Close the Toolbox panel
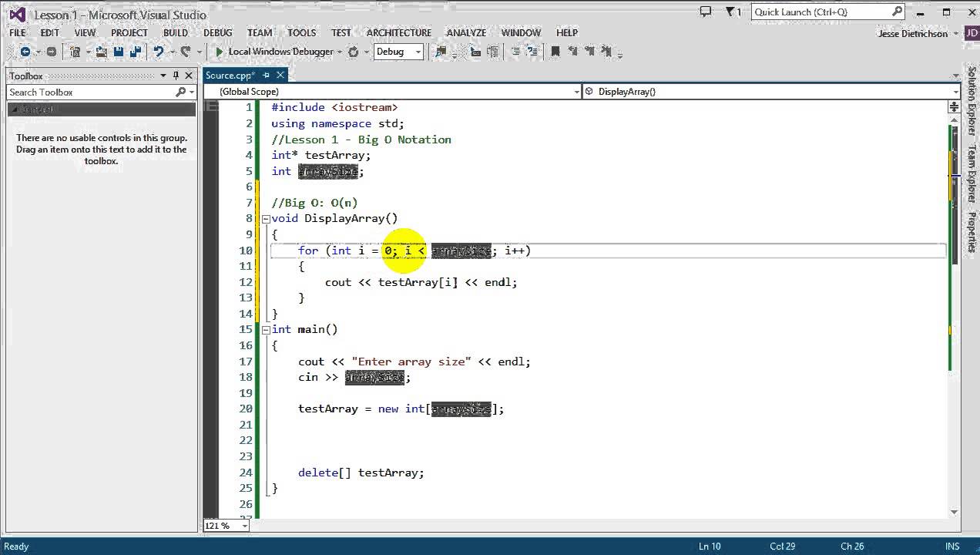 click(x=189, y=76)
